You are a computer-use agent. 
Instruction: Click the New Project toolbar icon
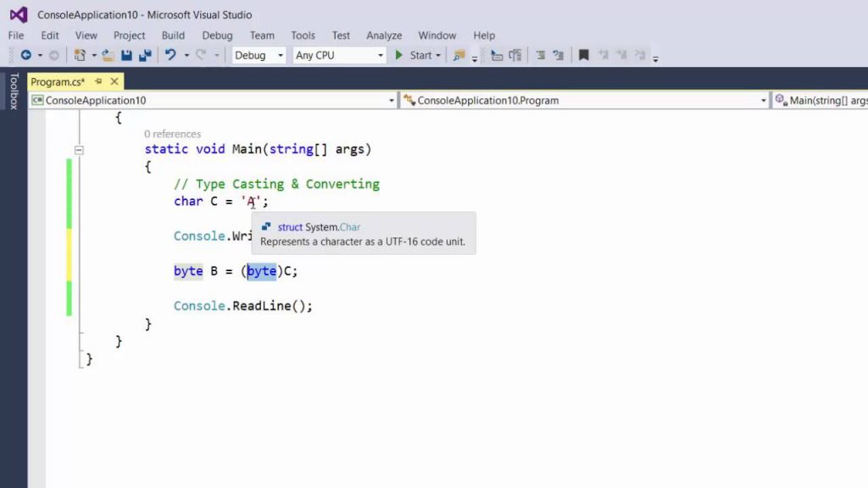(x=80, y=55)
